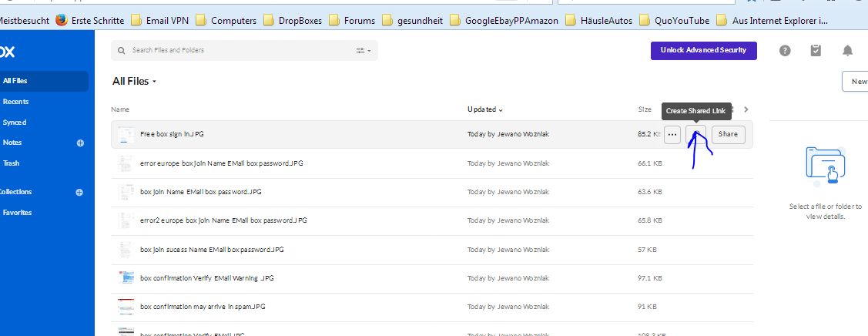This screenshot has width=868, height=336.
Task: Open Email VPN bookmark folder
Action: (x=160, y=21)
